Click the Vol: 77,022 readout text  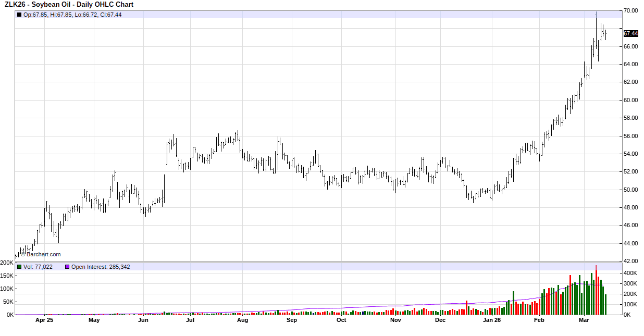[x=38, y=267]
